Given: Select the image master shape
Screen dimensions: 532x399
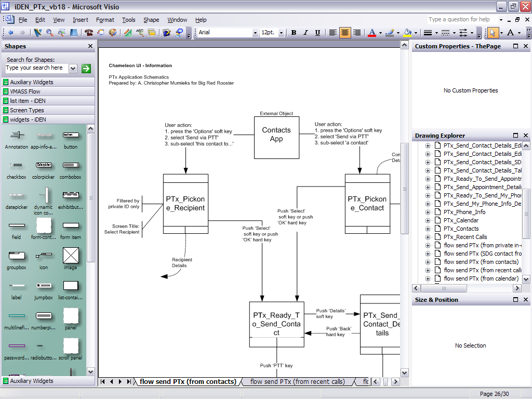Looking at the screenshot, I should 71,259.
